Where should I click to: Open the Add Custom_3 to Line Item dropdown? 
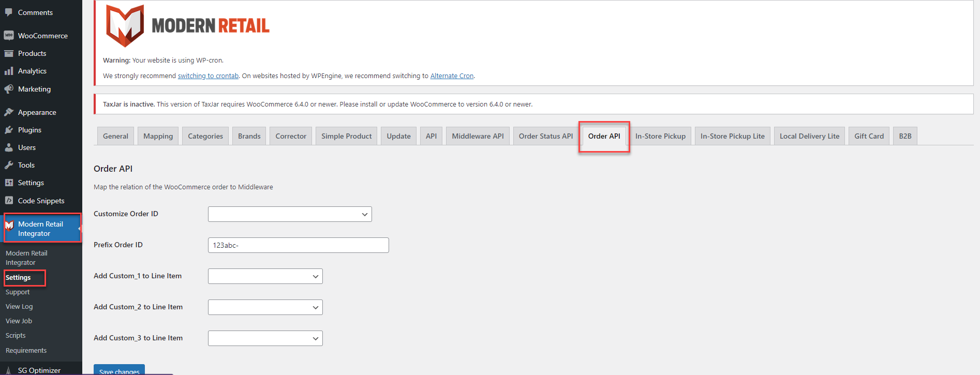[265, 338]
